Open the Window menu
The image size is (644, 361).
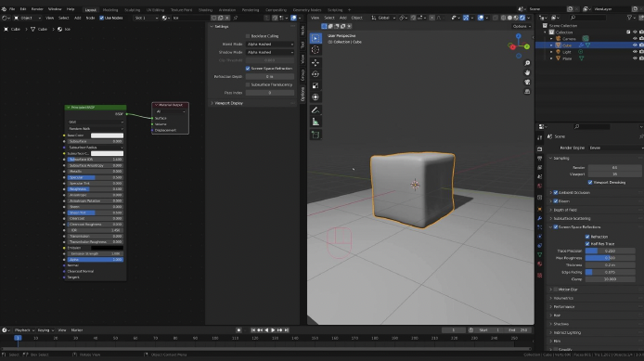55,9
